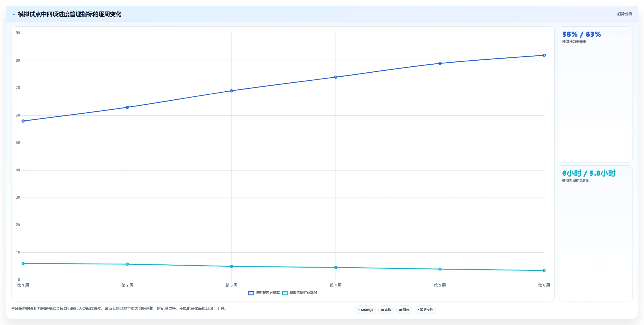Viewport: 644px width, 325px height.
Task: Select the 第 2 周 cyan data point
Action: coord(127,264)
